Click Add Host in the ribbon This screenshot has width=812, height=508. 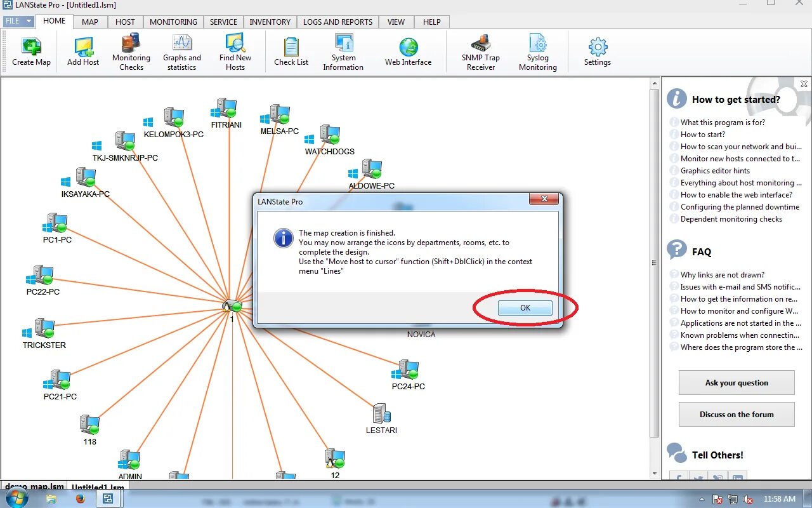[83, 52]
